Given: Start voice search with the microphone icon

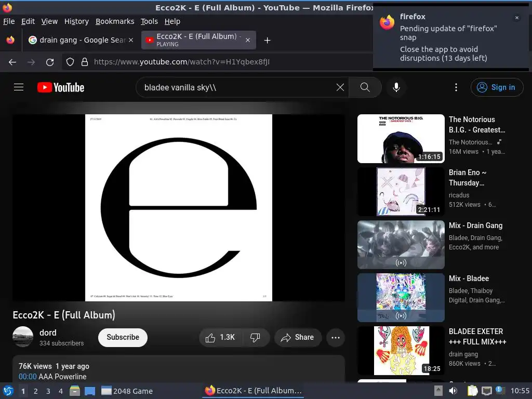Looking at the screenshot, I should (x=396, y=87).
